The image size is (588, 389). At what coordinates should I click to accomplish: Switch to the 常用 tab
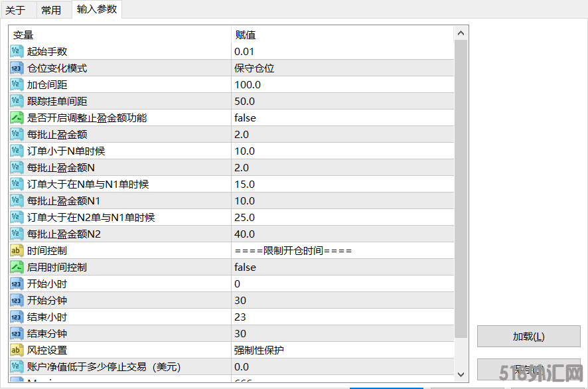[51, 10]
